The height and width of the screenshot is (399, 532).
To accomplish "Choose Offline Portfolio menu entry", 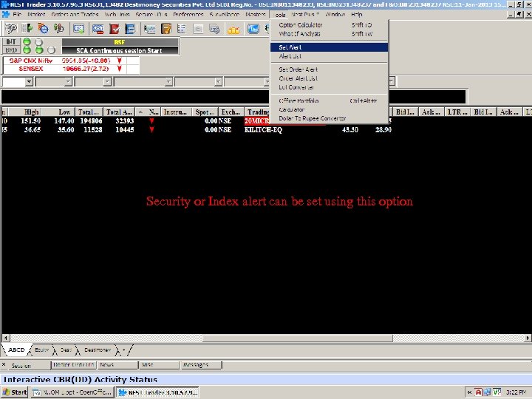I will (329, 100).
